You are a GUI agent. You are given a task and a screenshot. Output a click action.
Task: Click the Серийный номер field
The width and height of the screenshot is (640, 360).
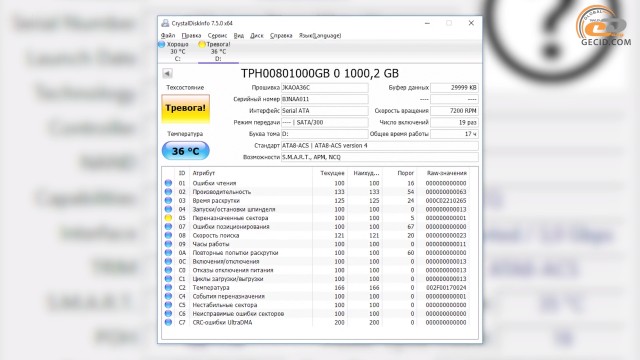(x=325, y=99)
